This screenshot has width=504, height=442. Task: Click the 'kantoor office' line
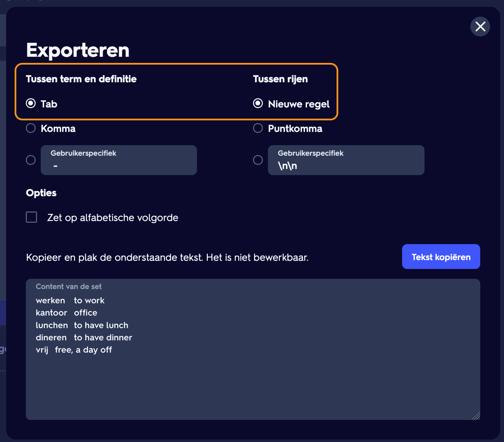click(67, 313)
